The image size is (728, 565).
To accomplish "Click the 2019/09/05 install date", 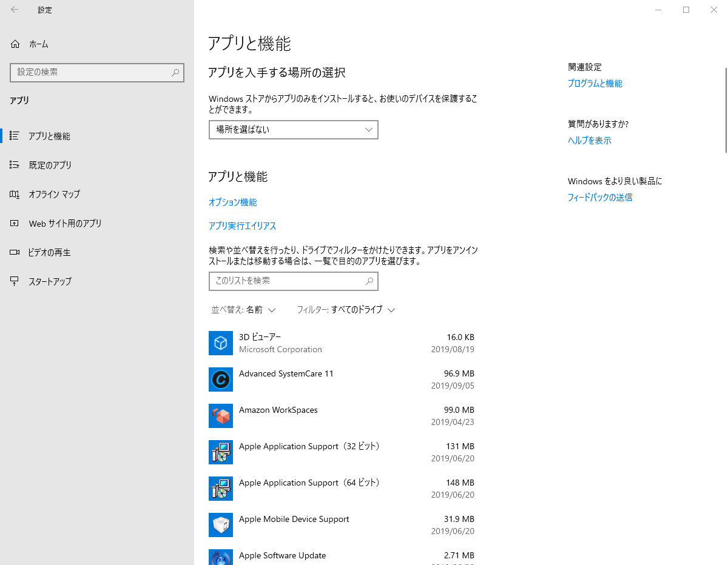I will coord(453,386).
